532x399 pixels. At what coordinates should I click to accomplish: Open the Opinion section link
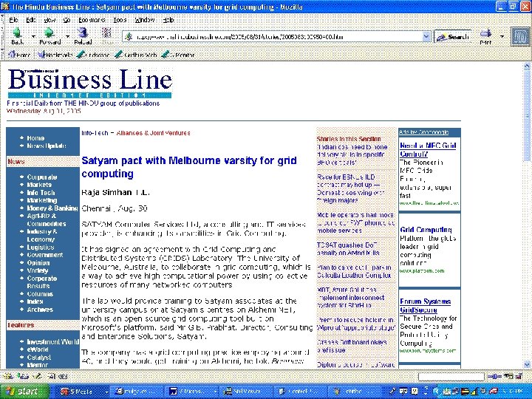tap(38, 263)
